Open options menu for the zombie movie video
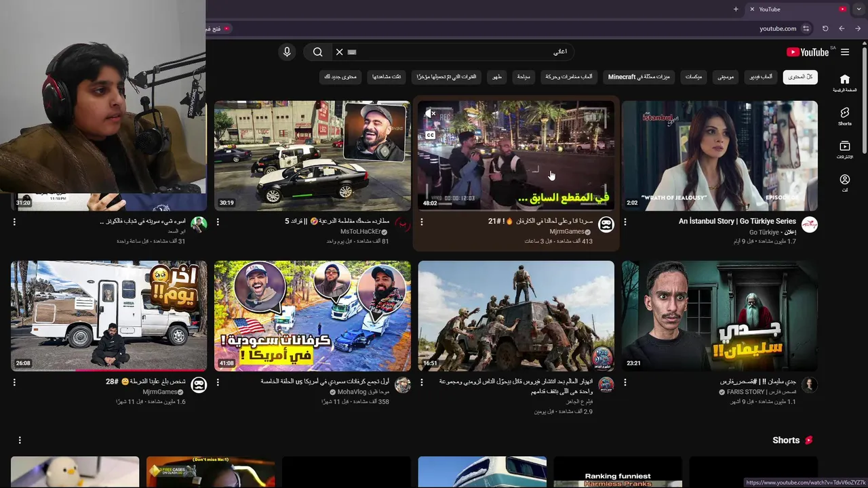 tap(421, 382)
